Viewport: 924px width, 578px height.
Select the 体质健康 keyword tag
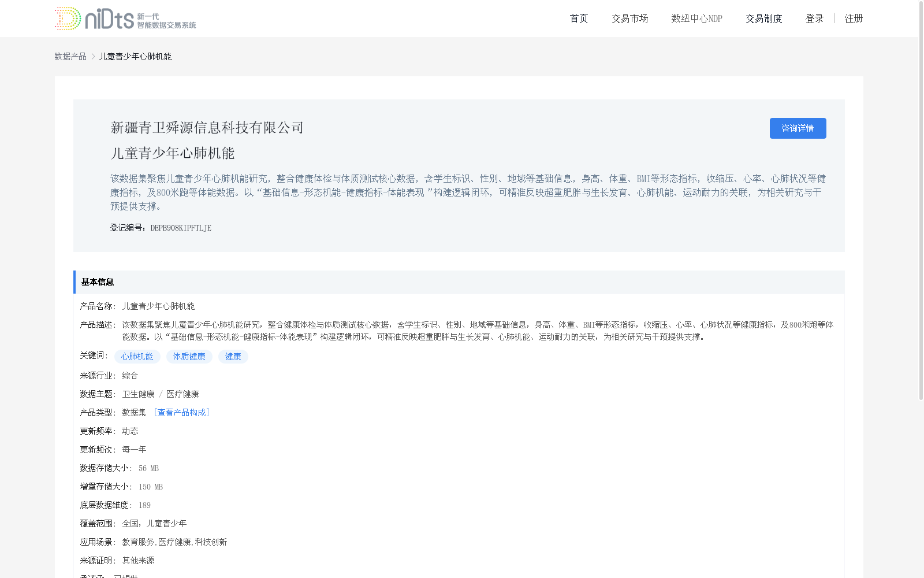coord(189,357)
